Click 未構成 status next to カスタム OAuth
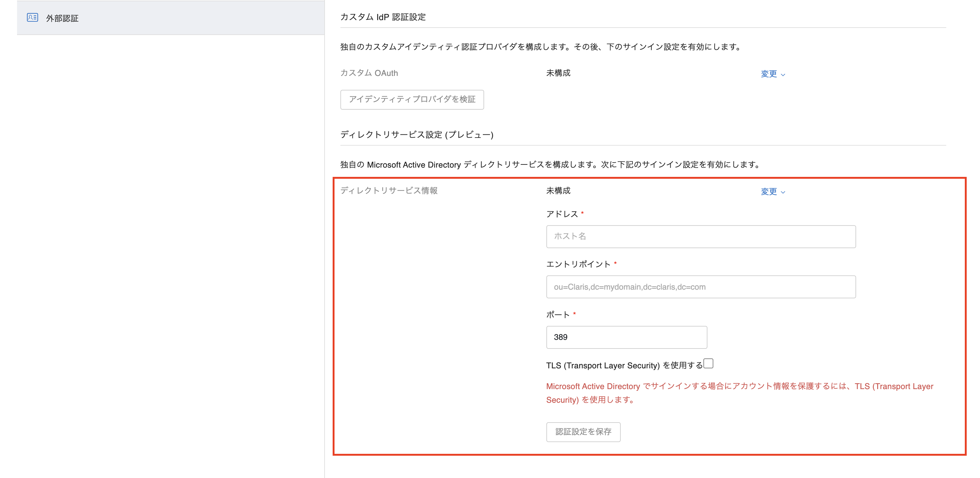980x478 pixels. click(x=558, y=73)
